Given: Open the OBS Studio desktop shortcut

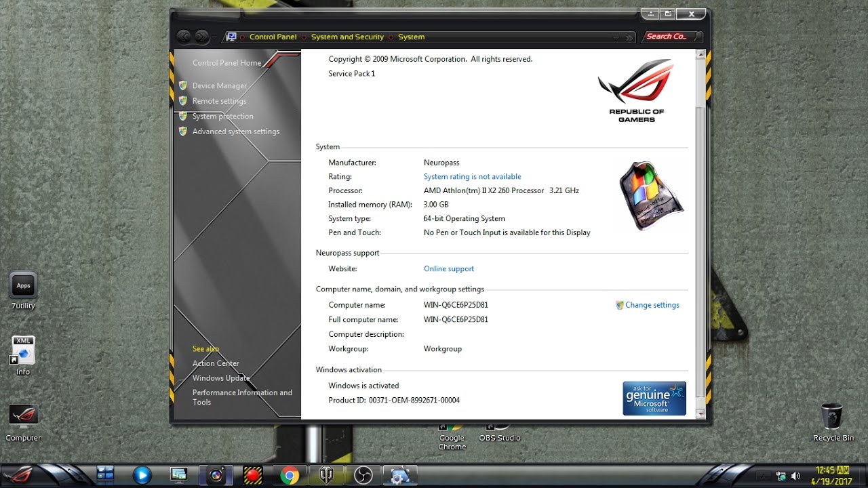Looking at the screenshot, I should coord(499,433).
